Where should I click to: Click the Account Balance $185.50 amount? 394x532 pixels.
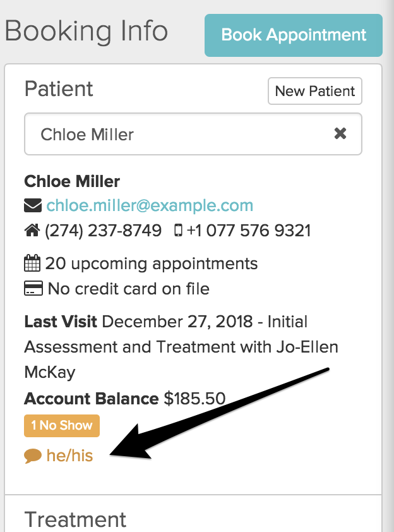pyautogui.click(x=194, y=399)
